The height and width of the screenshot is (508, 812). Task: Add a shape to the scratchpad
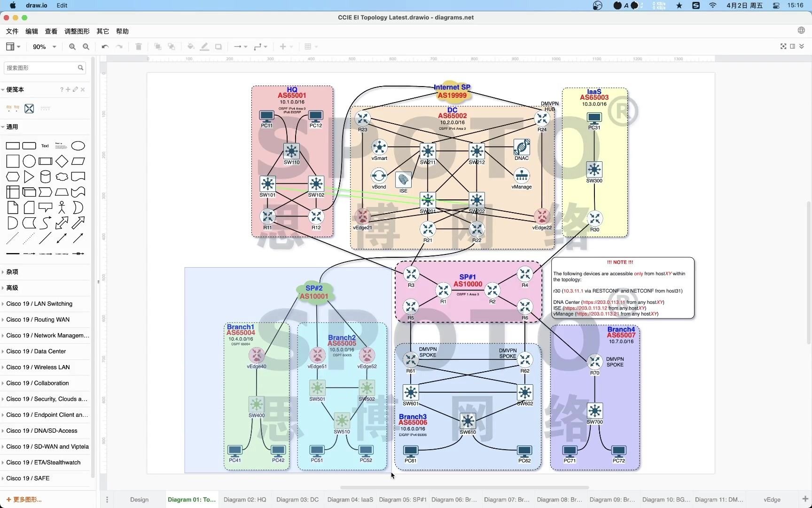[68, 89]
